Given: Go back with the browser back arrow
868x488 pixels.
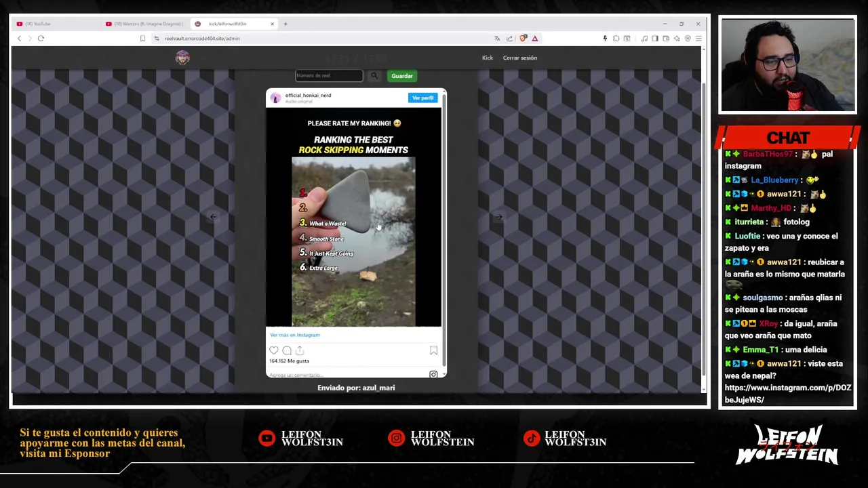Looking at the screenshot, I should coord(19,39).
